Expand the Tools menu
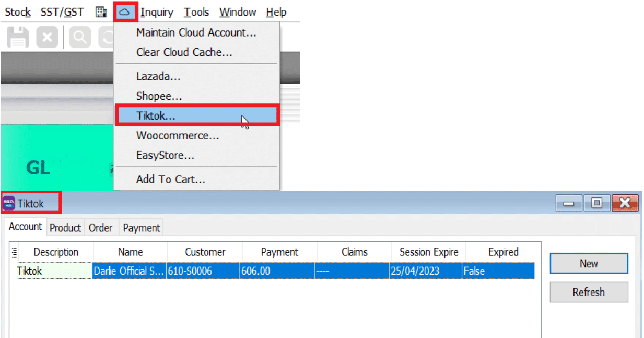644x338 pixels. (196, 12)
